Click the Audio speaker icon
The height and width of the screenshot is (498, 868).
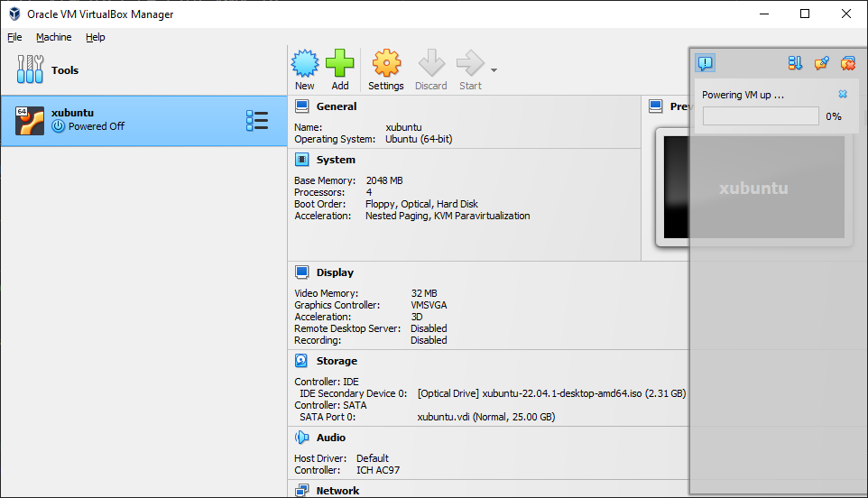[301, 438]
